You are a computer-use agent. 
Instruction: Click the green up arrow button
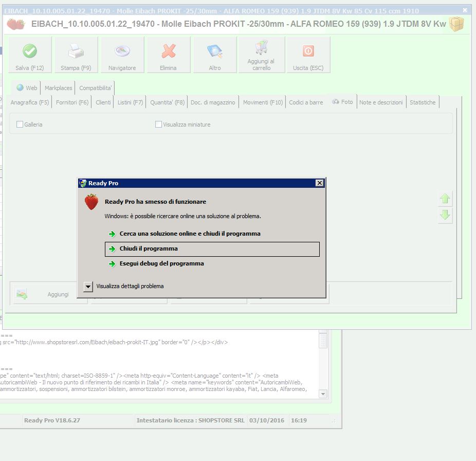point(445,199)
